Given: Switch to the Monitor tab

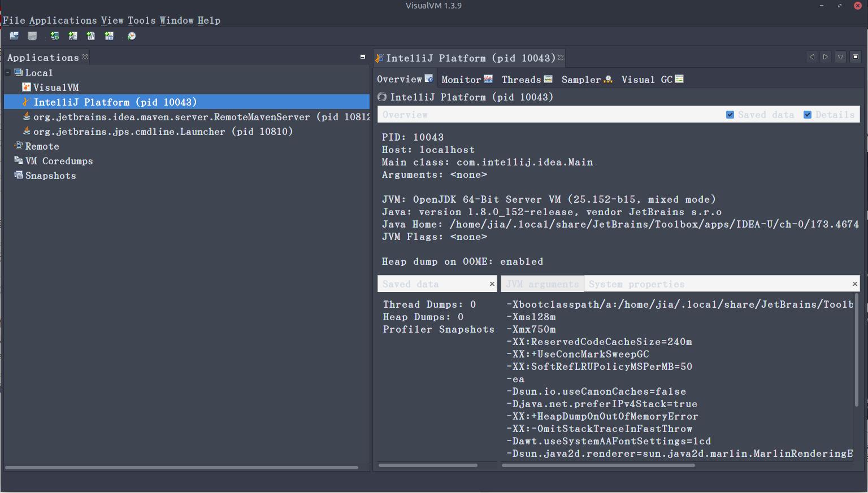Looking at the screenshot, I should pos(467,80).
